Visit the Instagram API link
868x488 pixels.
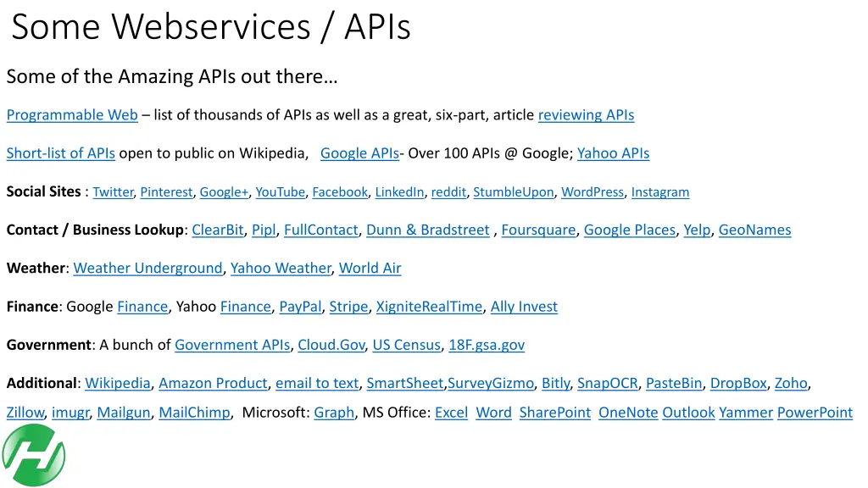coord(659,192)
